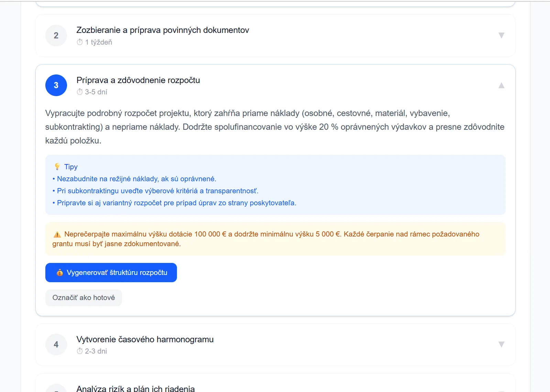
Task: Expand step 4 Vytvorenie časového harmonogramu arrow
Action: click(x=501, y=344)
